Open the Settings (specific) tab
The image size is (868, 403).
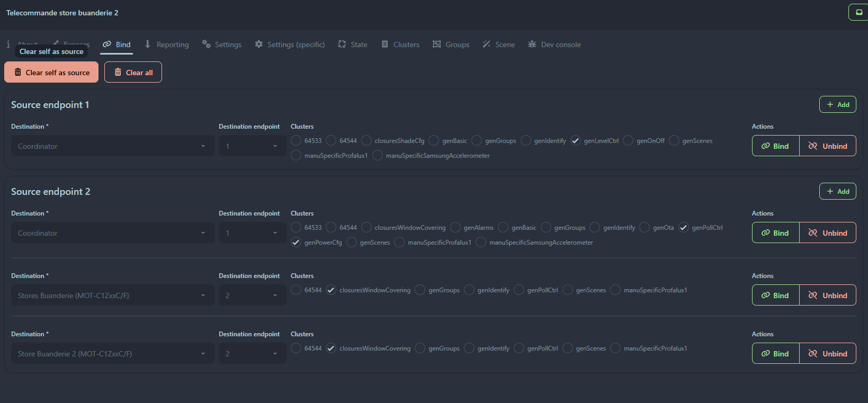pyautogui.click(x=290, y=44)
